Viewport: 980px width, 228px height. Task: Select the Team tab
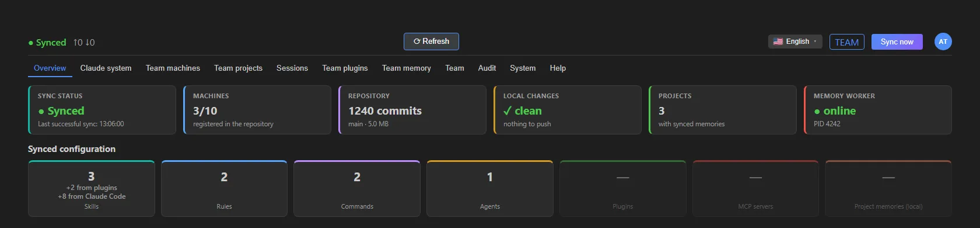tap(454, 68)
